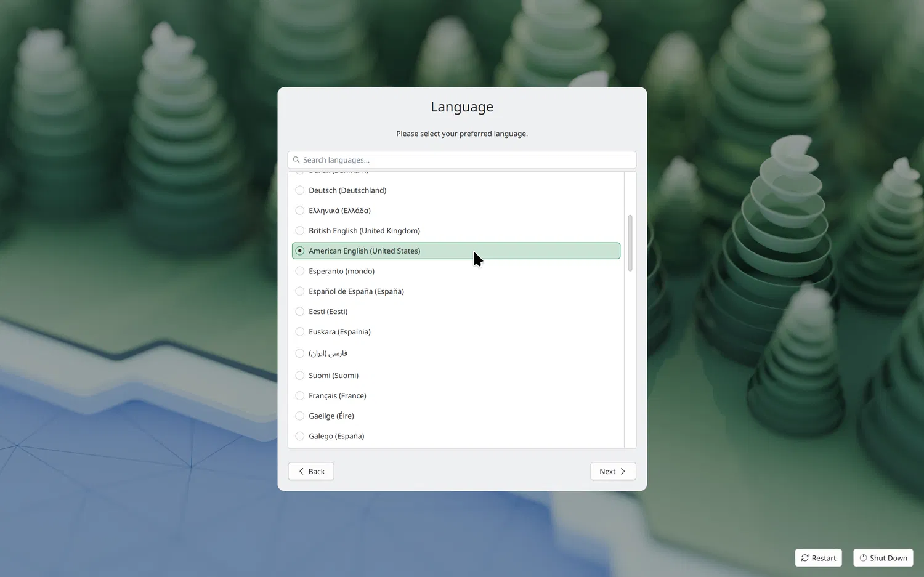Choose Esperanto (mondo) radio button
The width and height of the screenshot is (924, 577).
tap(300, 271)
